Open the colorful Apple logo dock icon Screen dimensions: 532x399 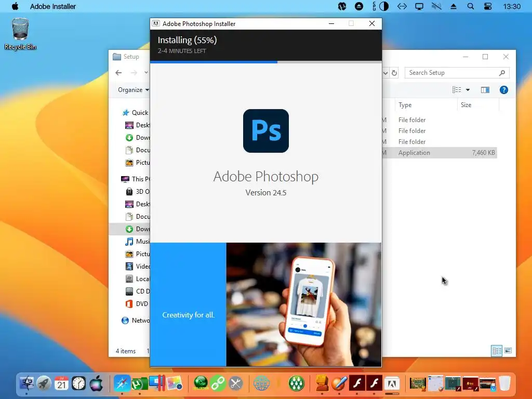tap(96, 383)
